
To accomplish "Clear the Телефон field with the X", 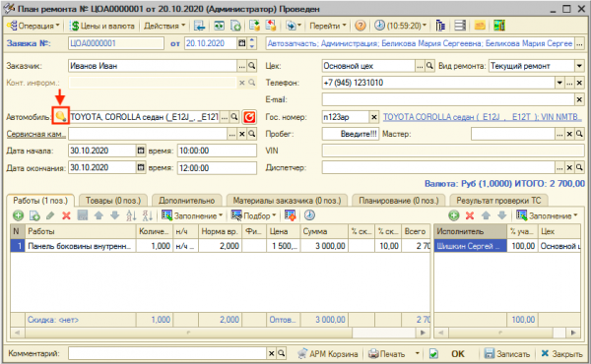I will (x=580, y=83).
